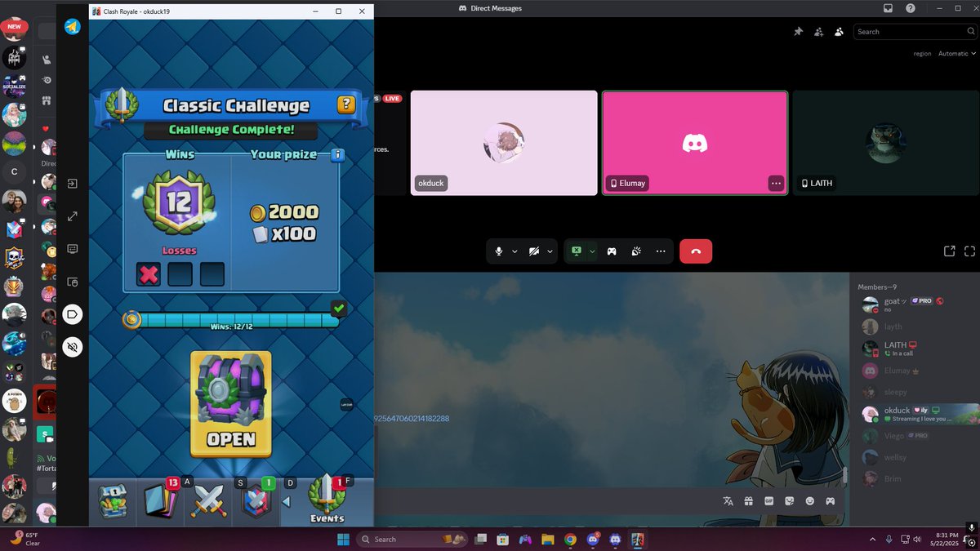
Task: Expand screen share options dropdown arrow
Action: click(x=593, y=251)
